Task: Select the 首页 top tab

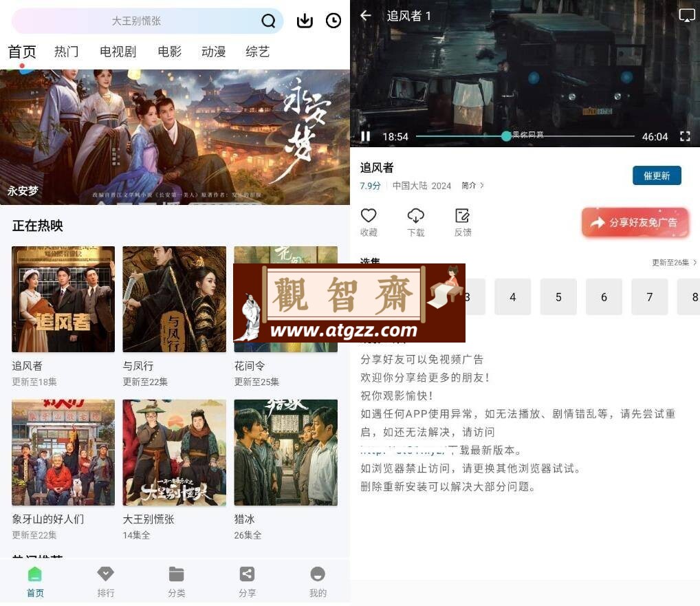Action: (x=22, y=52)
